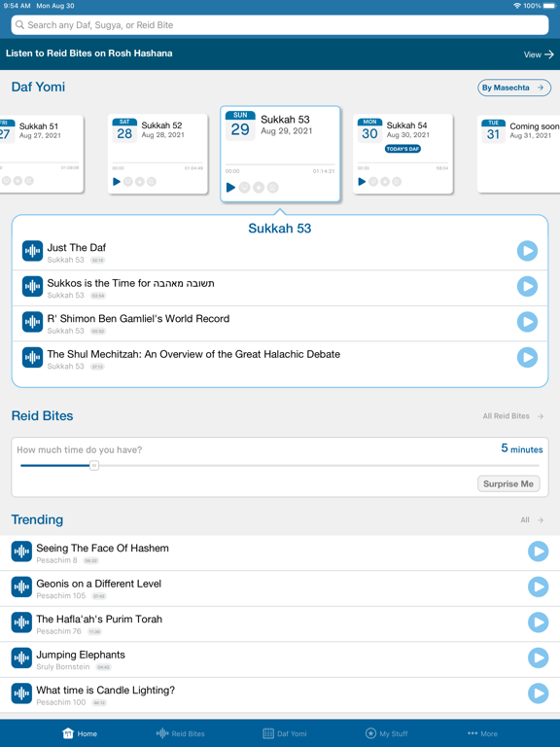
Task: Play The Hafla'ah's Purim Torah
Action: [x=538, y=622]
